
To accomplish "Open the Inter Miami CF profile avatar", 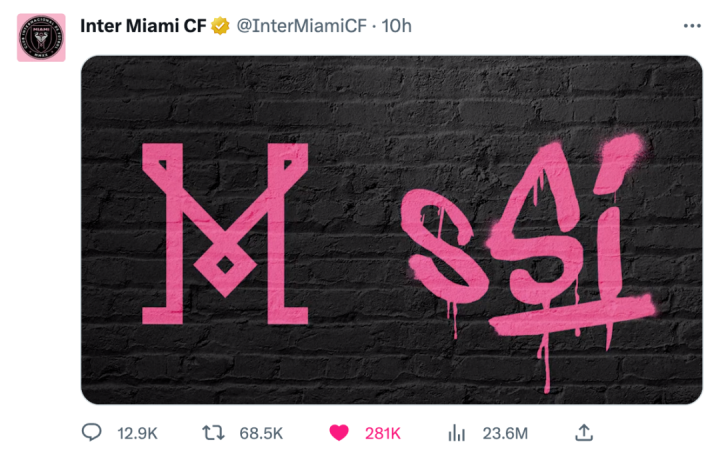I will coord(41,38).
